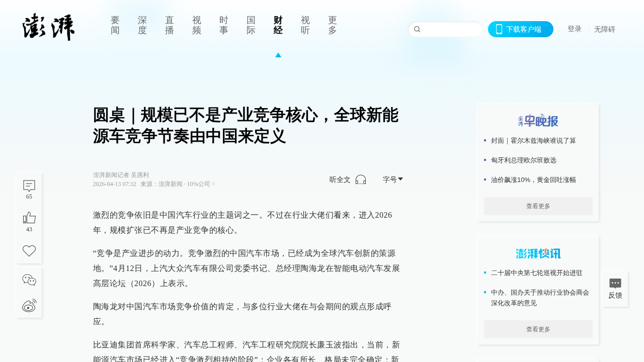The width and height of the screenshot is (644, 362).
Task: Switch to the 财经 tab
Action: [278, 25]
